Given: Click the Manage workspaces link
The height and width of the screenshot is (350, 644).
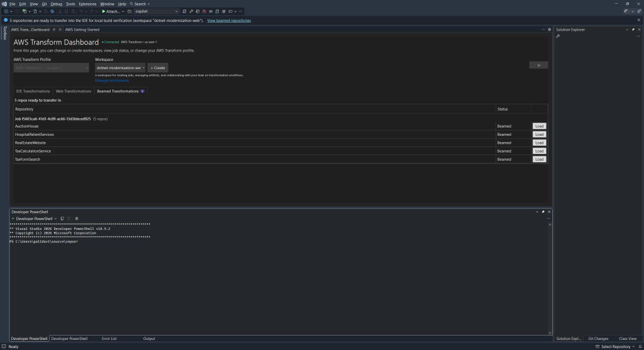Looking at the screenshot, I should 112,80.
